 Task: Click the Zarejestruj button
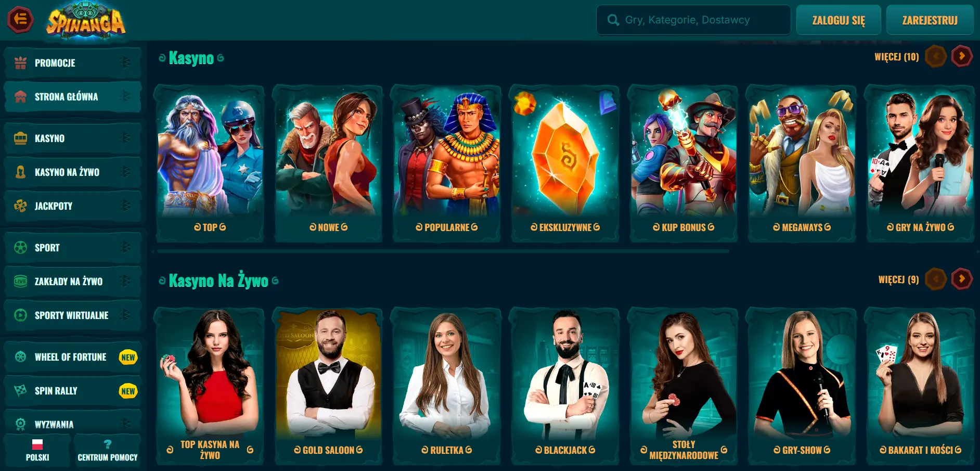tap(930, 20)
